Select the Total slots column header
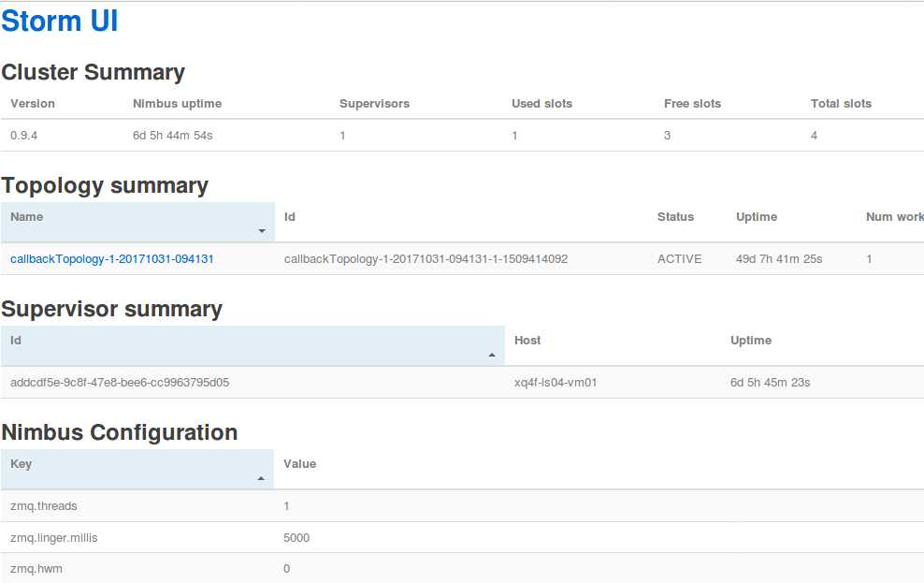Image resolution: width=924 pixels, height=583 pixels. point(841,104)
